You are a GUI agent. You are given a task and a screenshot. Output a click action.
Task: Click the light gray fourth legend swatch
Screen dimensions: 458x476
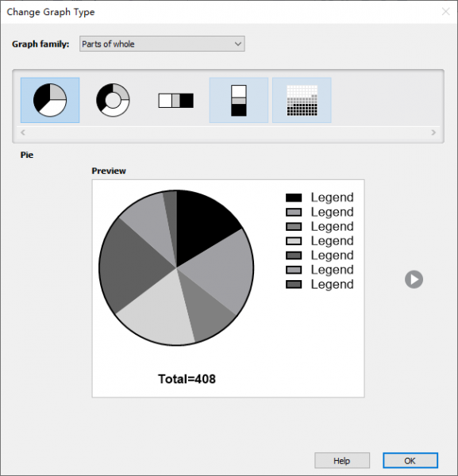pos(294,241)
